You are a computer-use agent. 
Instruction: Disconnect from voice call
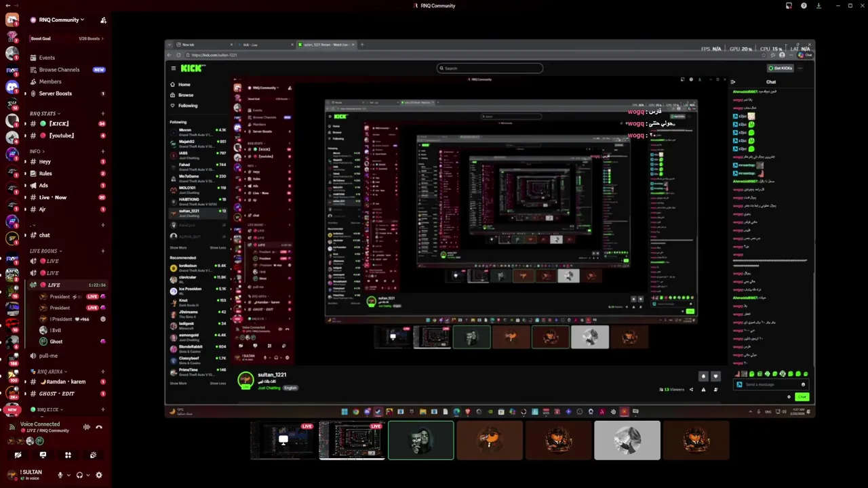point(99,427)
